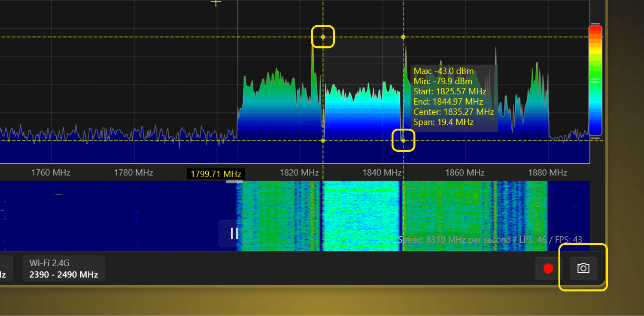Screen dimensions: 644x316
Task: Select the Wi-Fi 2.4G band preset
Action: click(x=64, y=269)
